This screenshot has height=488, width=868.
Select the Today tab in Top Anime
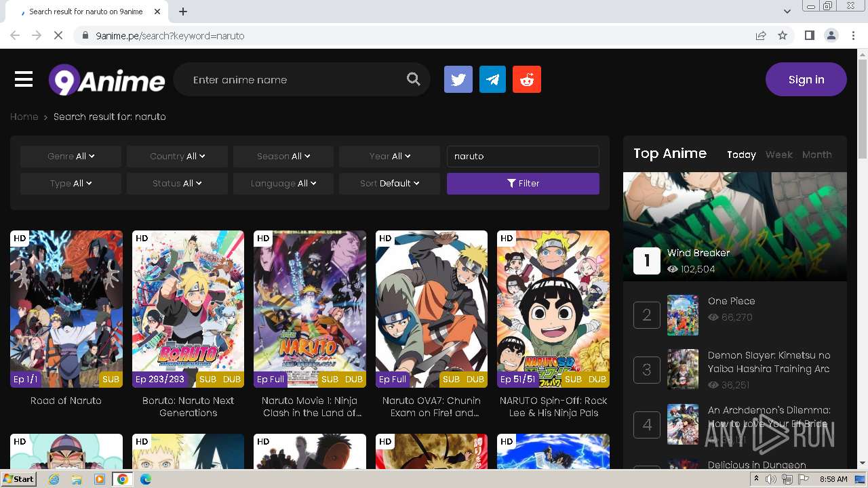741,155
